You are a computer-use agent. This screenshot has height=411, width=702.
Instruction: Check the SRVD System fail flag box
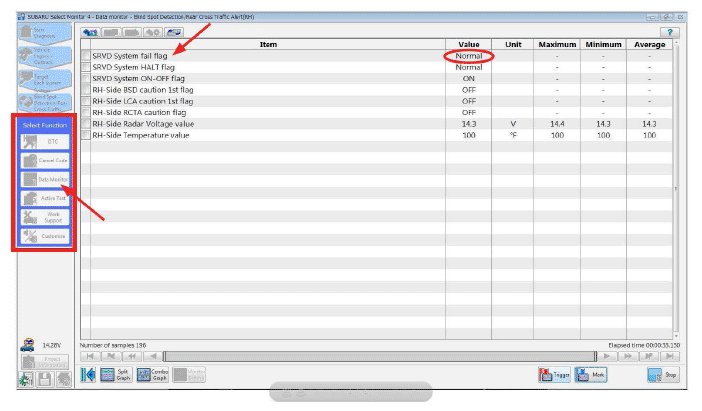click(86, 56)
